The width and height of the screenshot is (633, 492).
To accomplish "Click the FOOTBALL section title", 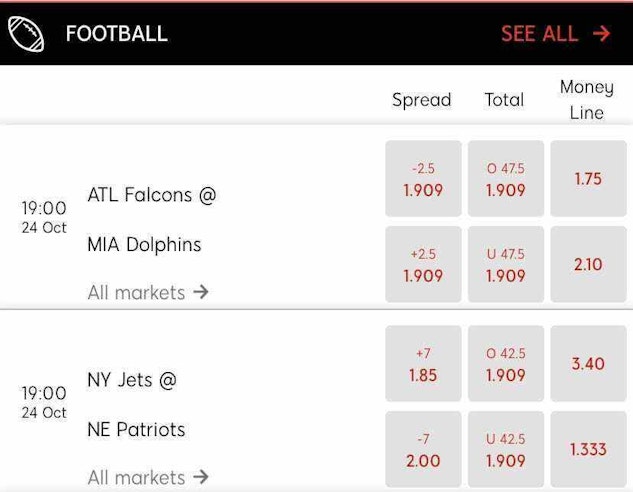I will pyautogui.click(x=116, y=34).
